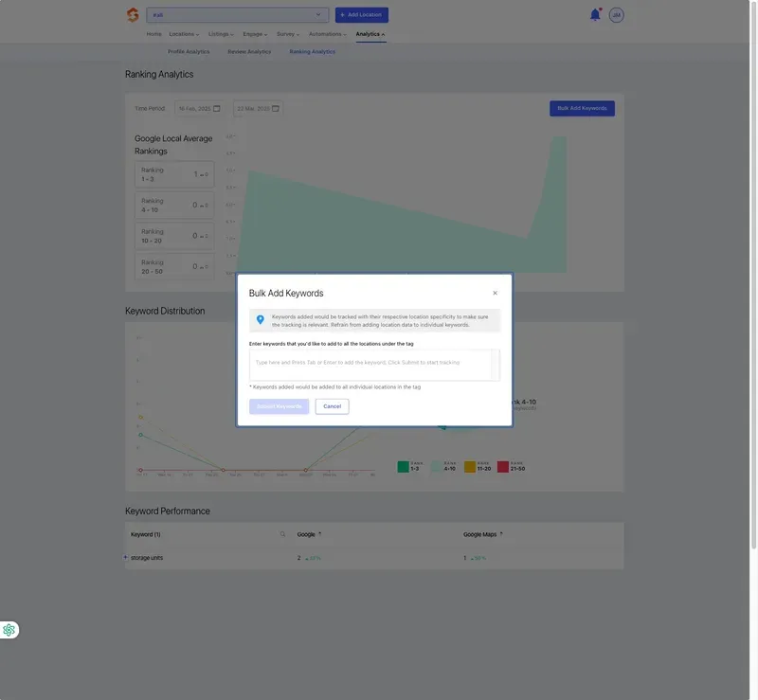Click the Rank 1-3 green legend swatch
Viewport: 758px width, 700px height.
coord(404,466)
